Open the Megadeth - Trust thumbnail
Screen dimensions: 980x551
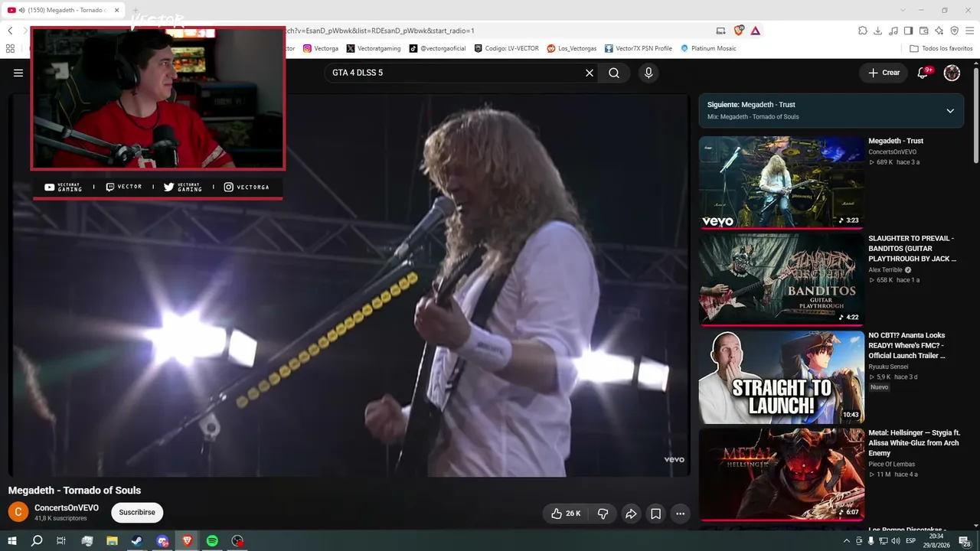click(782, 183)
